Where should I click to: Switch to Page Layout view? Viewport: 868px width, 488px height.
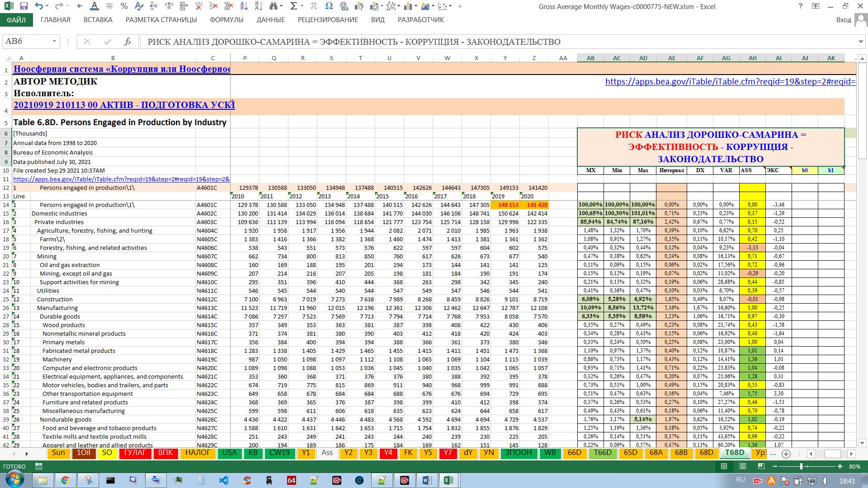pyautogui.click(x=742, y=466)
